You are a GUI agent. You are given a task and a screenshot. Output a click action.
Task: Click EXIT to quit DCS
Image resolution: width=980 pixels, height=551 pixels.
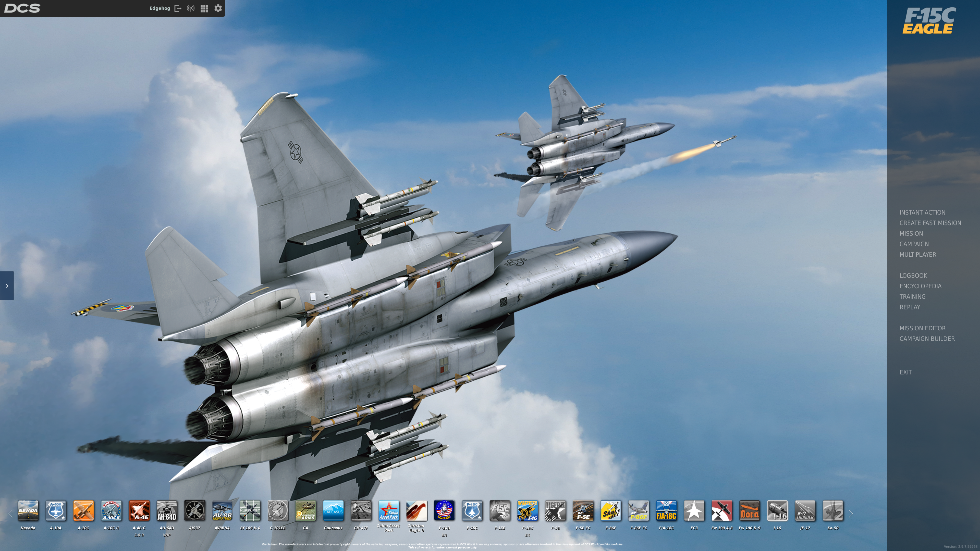905,372
